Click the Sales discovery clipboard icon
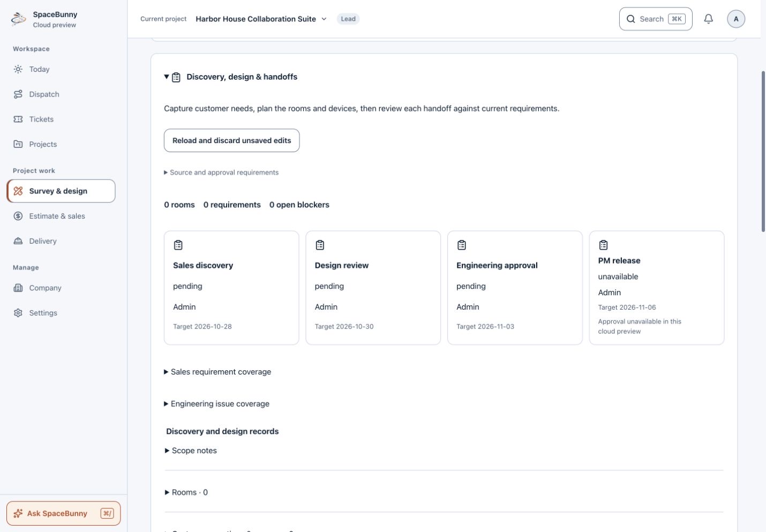Viewport: 766px width, 532px height. (178, 245)
